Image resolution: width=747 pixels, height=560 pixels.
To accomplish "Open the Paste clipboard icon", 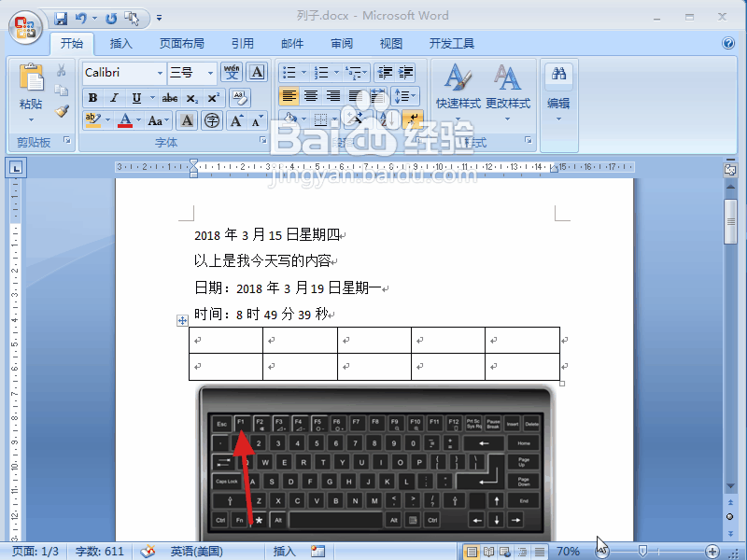I will (31, 77).
